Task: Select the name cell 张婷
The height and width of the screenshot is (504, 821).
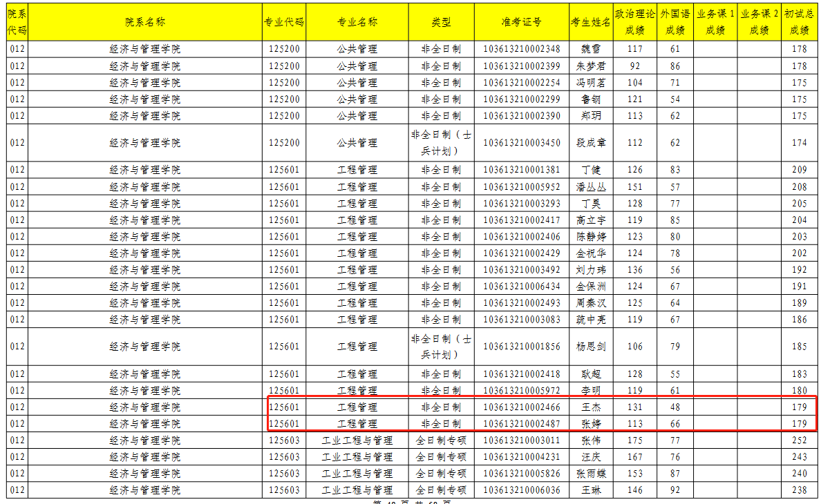Action: [x=591, y=424]
